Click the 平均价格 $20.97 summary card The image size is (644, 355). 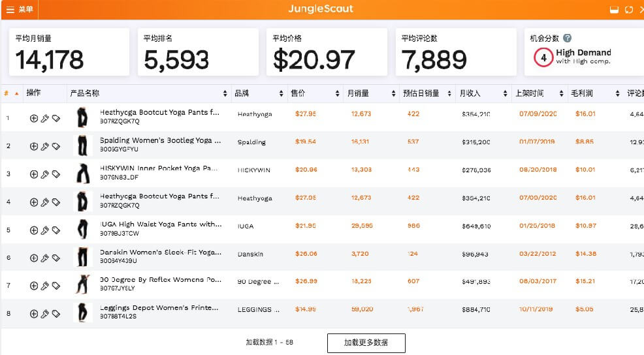[x=327, y=52]
